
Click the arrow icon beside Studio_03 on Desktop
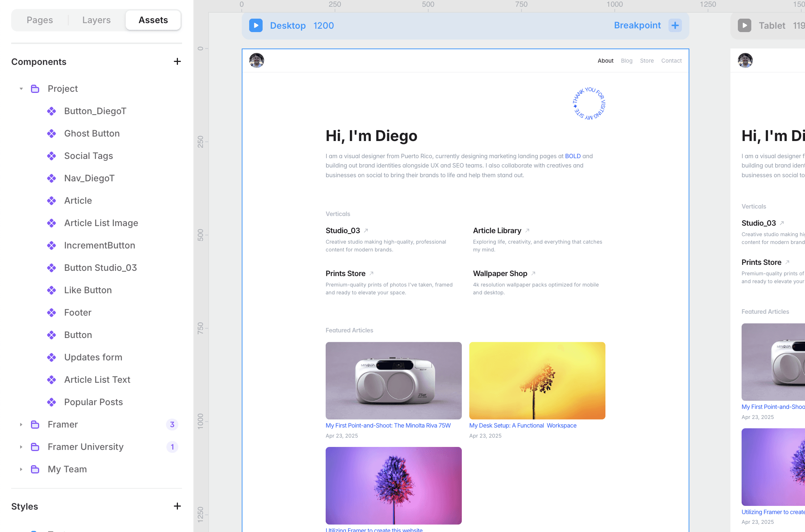[366, 231]
